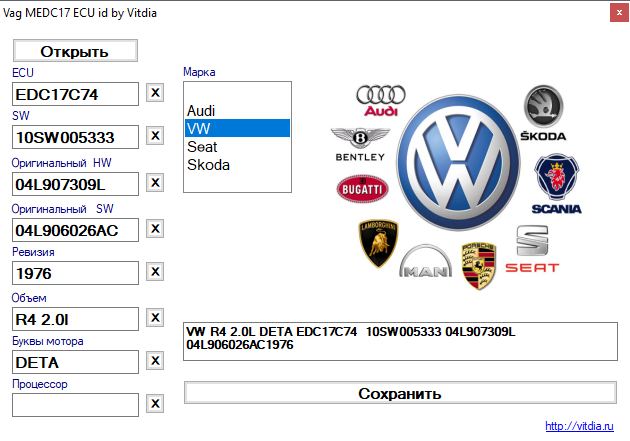630x441 pixels.
Task: Clear the SW field 10SW005333 via X
Action: click(155, 136)
